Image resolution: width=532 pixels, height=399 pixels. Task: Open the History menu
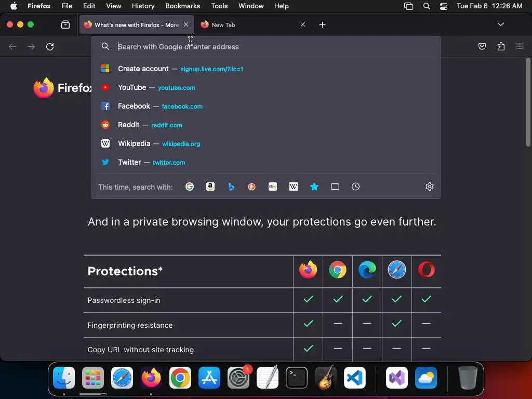[143, 6]
